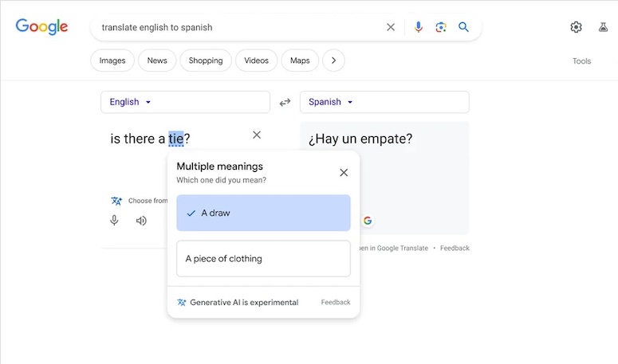Click the translated text '¿Hay un empate?'

point(360,139)
